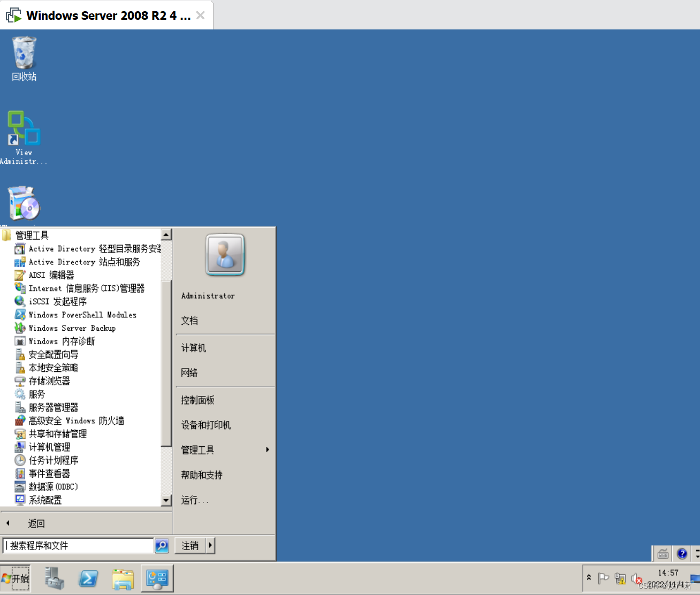This screenshot has height=595, width=700.
Task: Open 运行... in Start menu
Action: tap(195, 500)
